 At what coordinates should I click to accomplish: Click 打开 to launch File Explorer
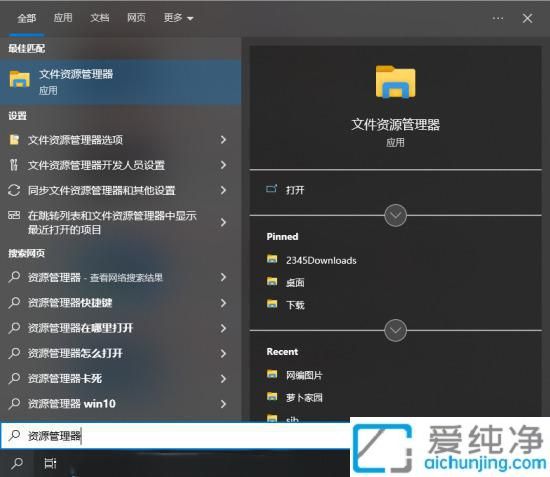(295, 190)
